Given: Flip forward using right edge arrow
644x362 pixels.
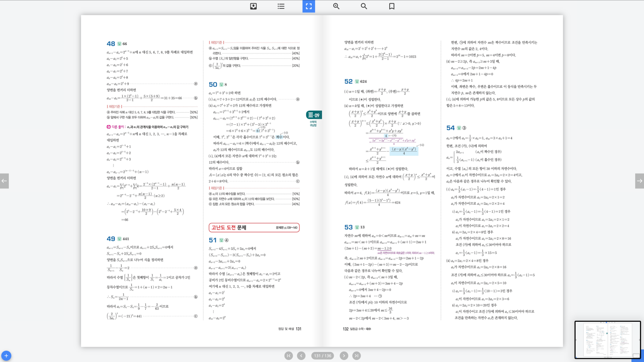Looking at the screenshot, I should pos(639,181).
